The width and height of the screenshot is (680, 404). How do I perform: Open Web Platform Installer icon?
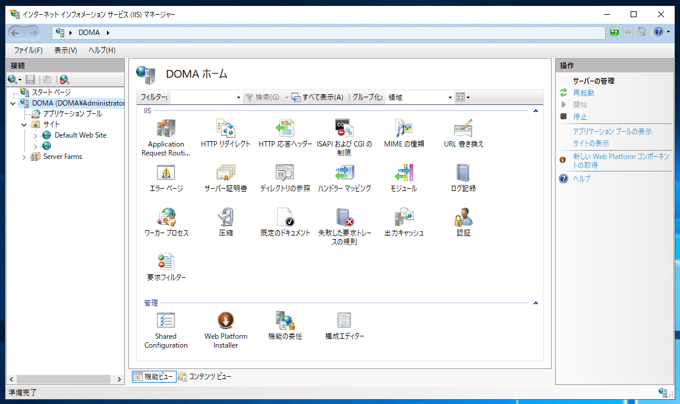tap(226, 321)
